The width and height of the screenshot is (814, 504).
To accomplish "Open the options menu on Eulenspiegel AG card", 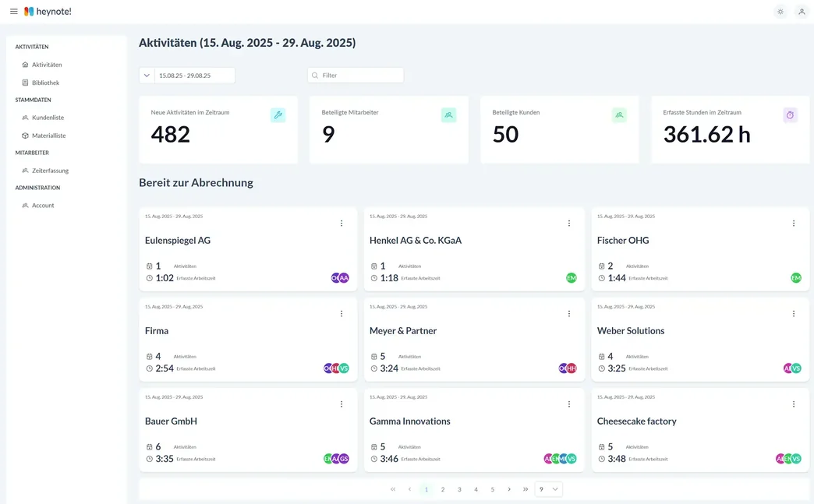I will [x=341, y=223].
